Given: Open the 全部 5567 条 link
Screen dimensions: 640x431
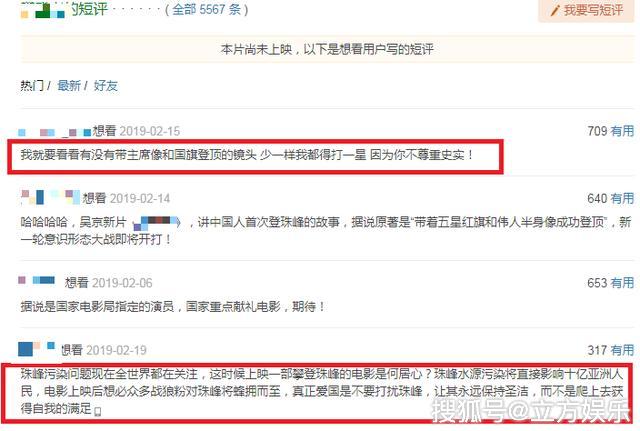Looking at the screenshot, I should click(x=206, y=9).
